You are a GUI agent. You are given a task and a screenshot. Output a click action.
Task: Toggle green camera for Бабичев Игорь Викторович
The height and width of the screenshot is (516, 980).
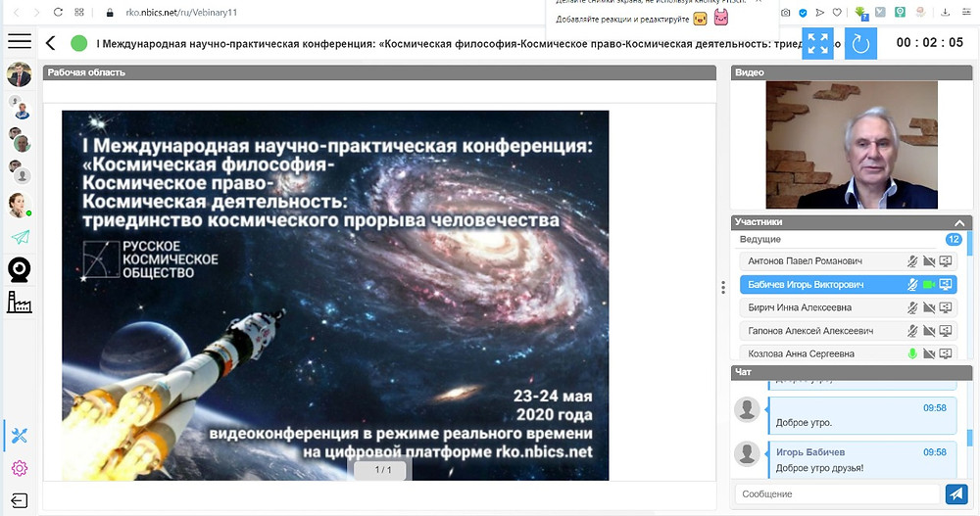pos(929,284)
